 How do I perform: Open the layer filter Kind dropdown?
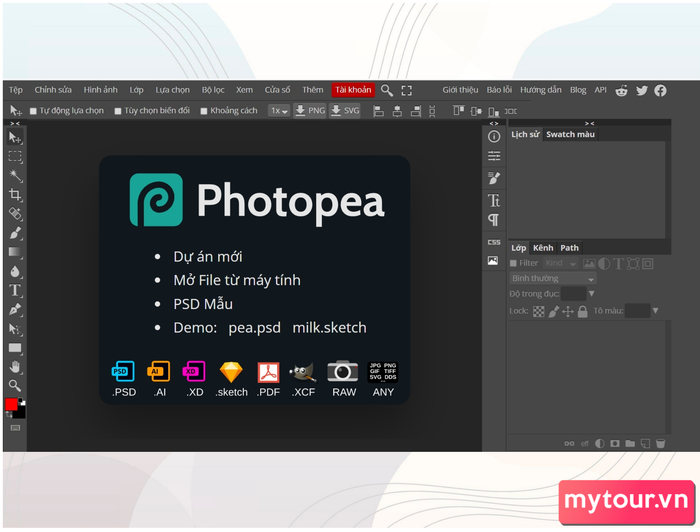(x=561, y=263)
